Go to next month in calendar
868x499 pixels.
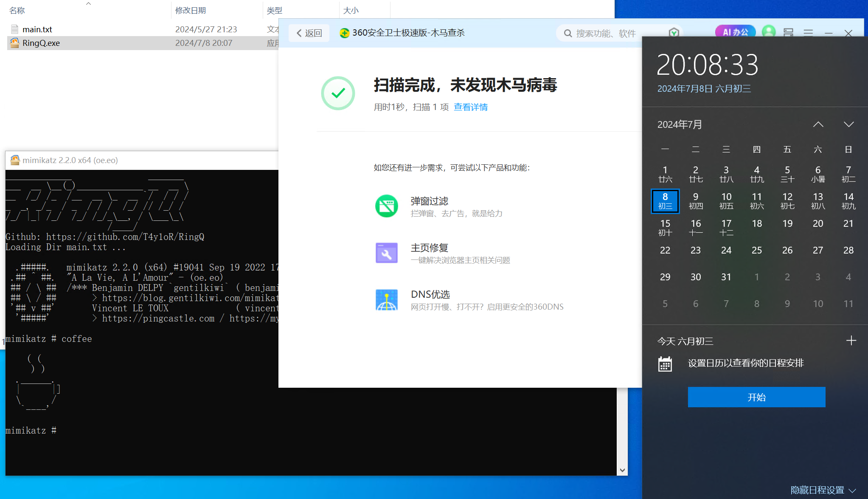tap(848, 124)
